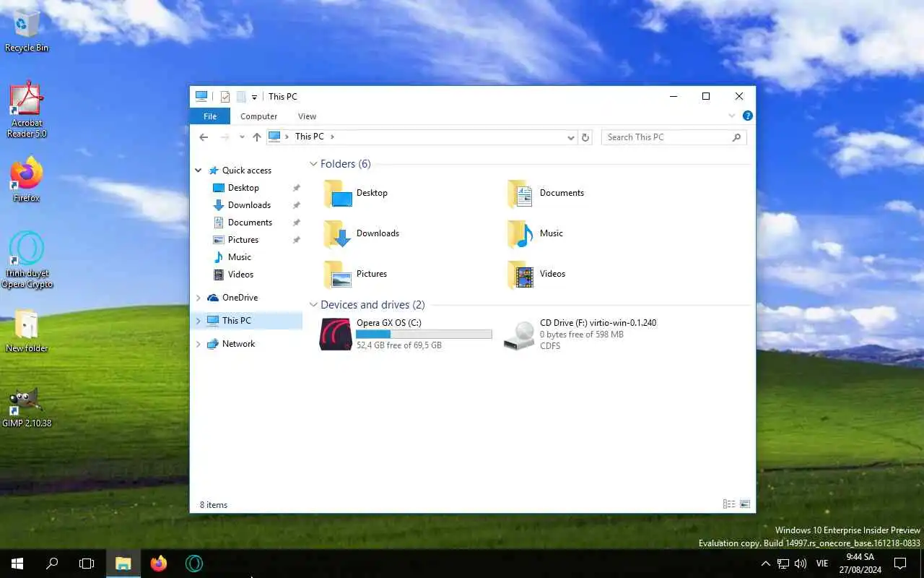Click the VIE input language indicator
The width and height of the screenshot is (924, 578).
pyautogui.click(x=821, y=564)
